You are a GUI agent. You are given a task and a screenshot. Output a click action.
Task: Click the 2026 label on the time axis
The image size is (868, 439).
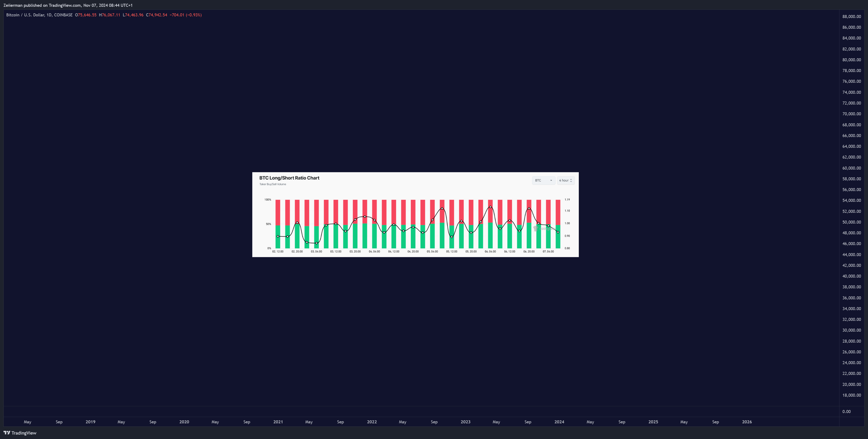pyautogui.click(x=747, y=422)
